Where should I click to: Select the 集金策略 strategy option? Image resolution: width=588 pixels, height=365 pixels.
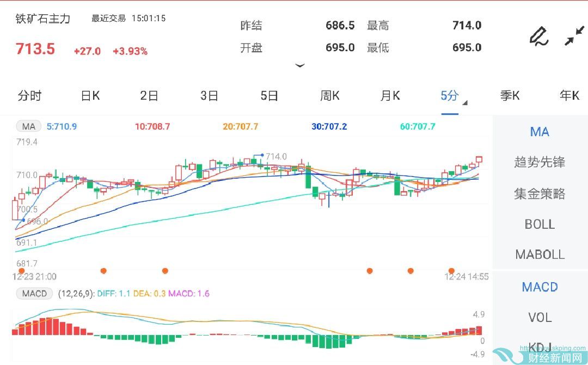pos(539,193)
